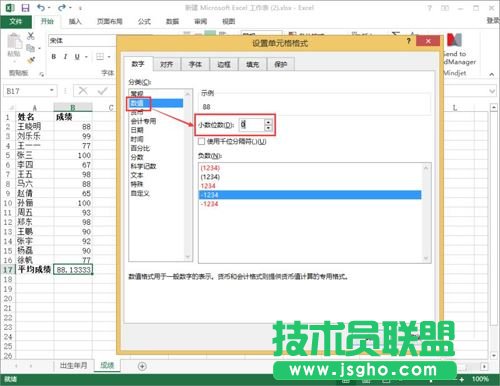Switch to the 视图 View ribbon tab

pos(228,22)
